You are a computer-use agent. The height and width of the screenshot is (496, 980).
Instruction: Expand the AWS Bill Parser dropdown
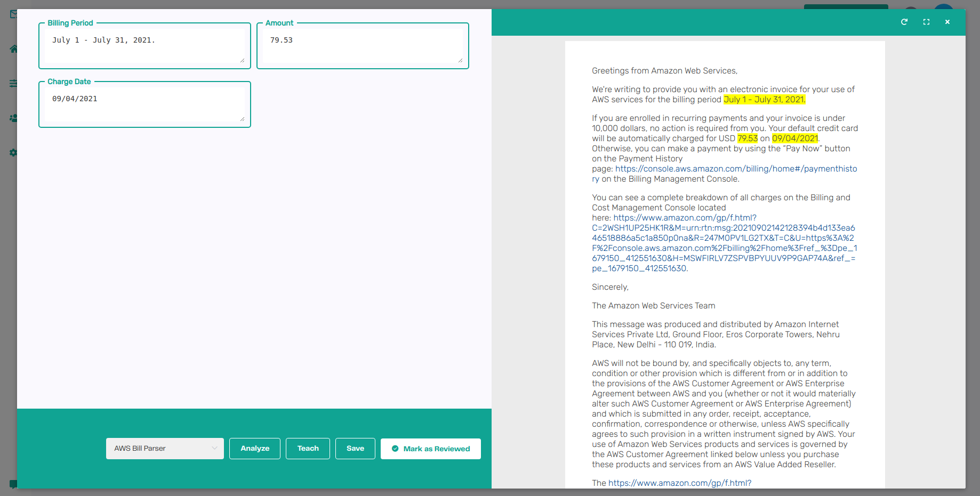(x=165, y=449)
